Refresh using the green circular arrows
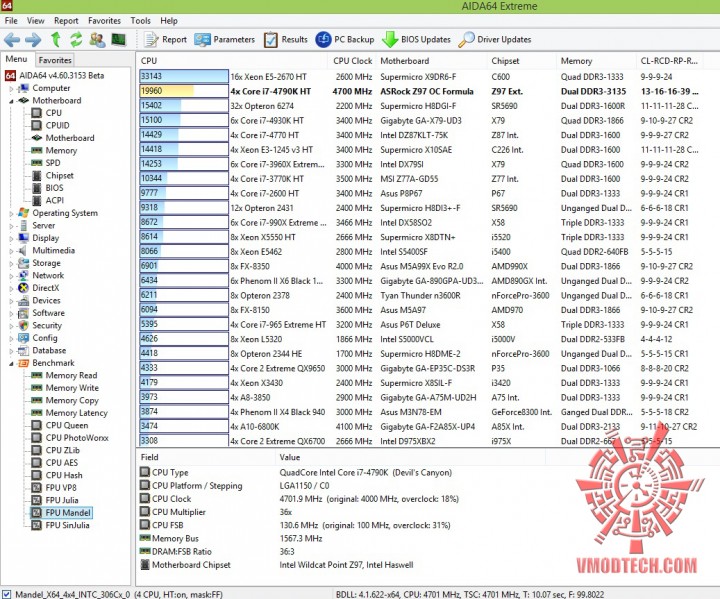The width and height of the screenshot is (720, 599). tap(76, 40)
